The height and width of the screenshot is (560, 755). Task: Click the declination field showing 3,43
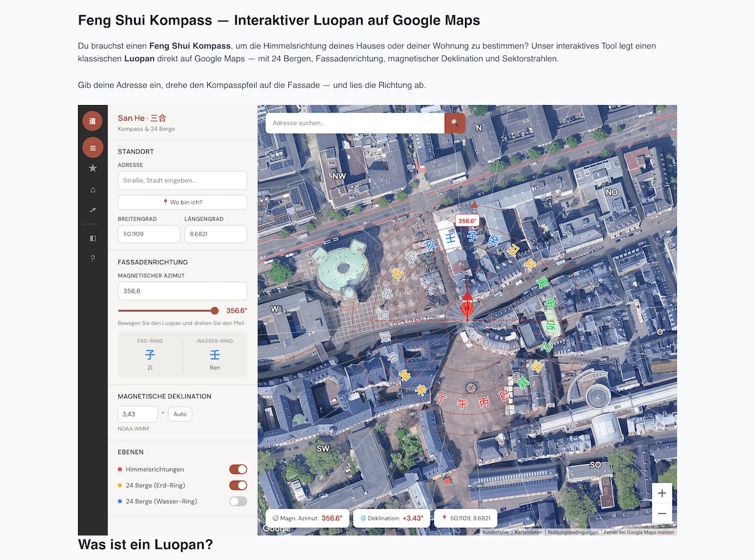[138, 414]
